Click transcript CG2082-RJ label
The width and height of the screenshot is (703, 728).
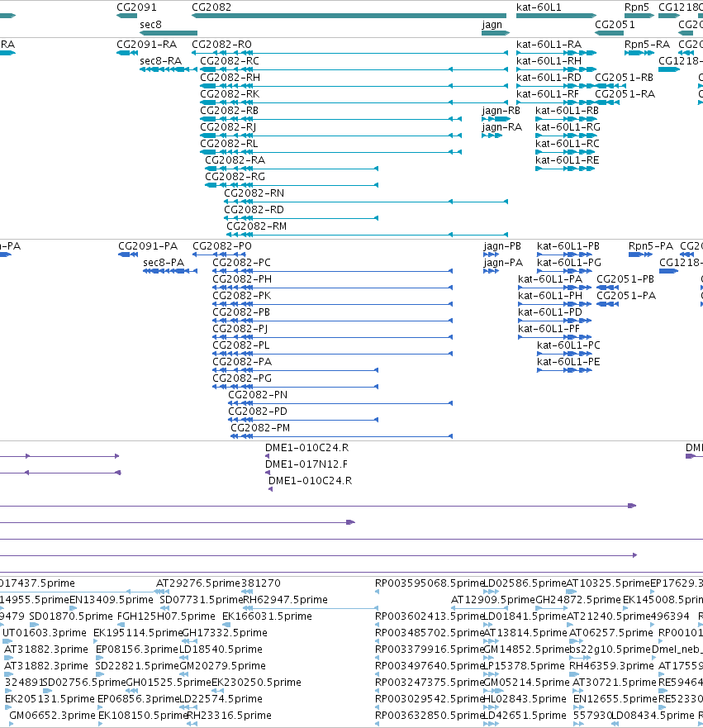coord(228,126)
